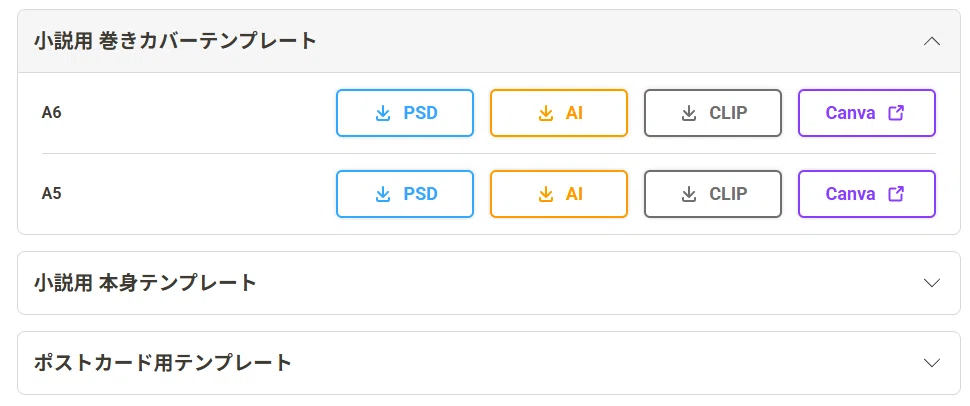Click download icon on A6 PSD button
Screen dimensions: 970x406
pos(383,113)
